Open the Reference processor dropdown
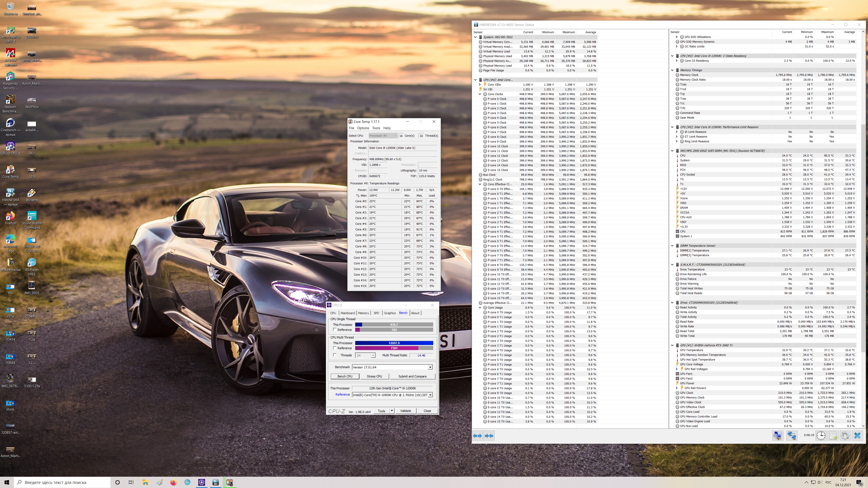This screenshot has width=868, height=488. [430, 395]
